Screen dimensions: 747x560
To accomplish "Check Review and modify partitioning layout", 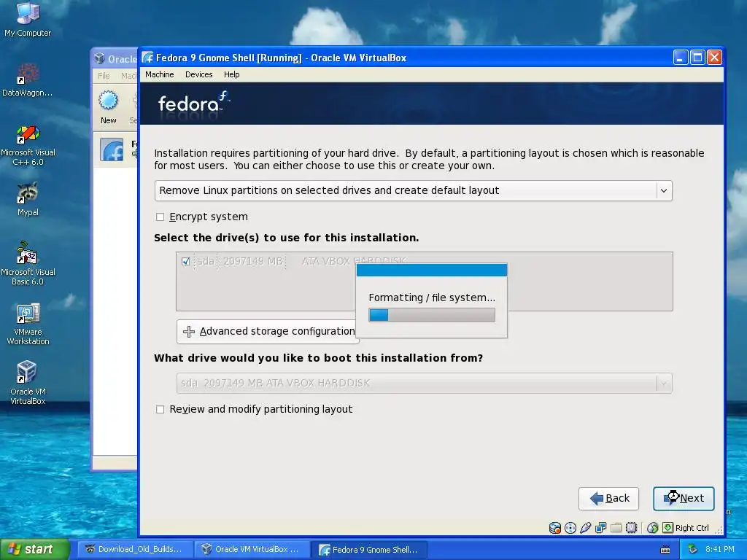I will point(160,410).
